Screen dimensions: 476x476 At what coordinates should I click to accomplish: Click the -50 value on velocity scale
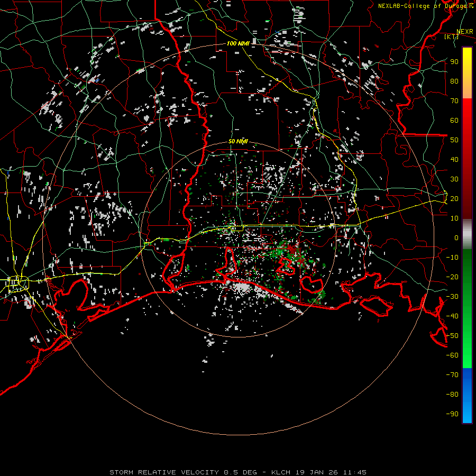tap(452, 336)
